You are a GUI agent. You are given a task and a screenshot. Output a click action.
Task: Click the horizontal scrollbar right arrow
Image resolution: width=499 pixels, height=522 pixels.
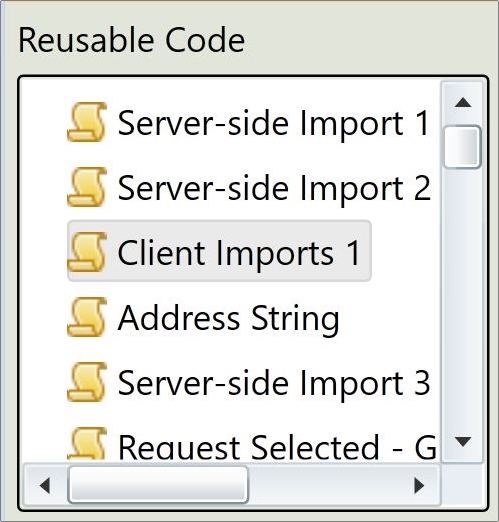(419, 485)
